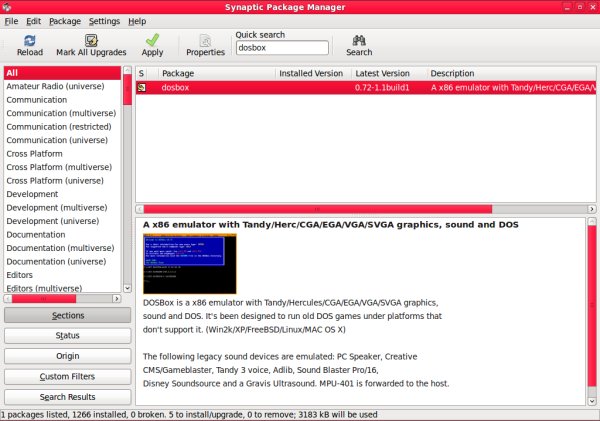Open package Properties from the toolbar

tap(205, 45)
